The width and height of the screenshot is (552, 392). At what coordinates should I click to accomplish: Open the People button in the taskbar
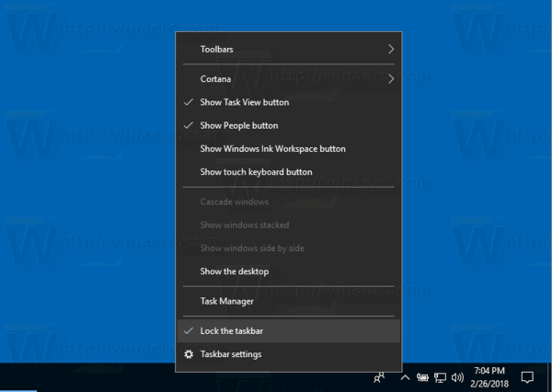(379, 378)
